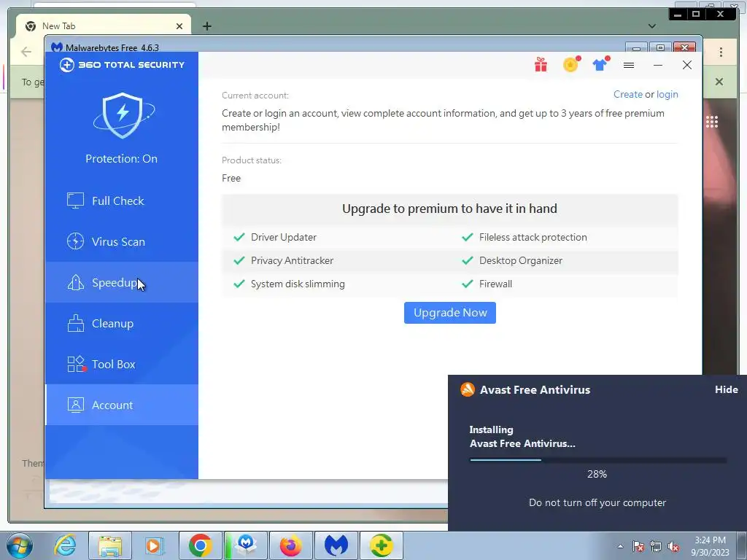The height and width of the screenshot is (560, 747).
Task: Switch to Malwarebytes taskbar icon
Action: click(336, 545)
